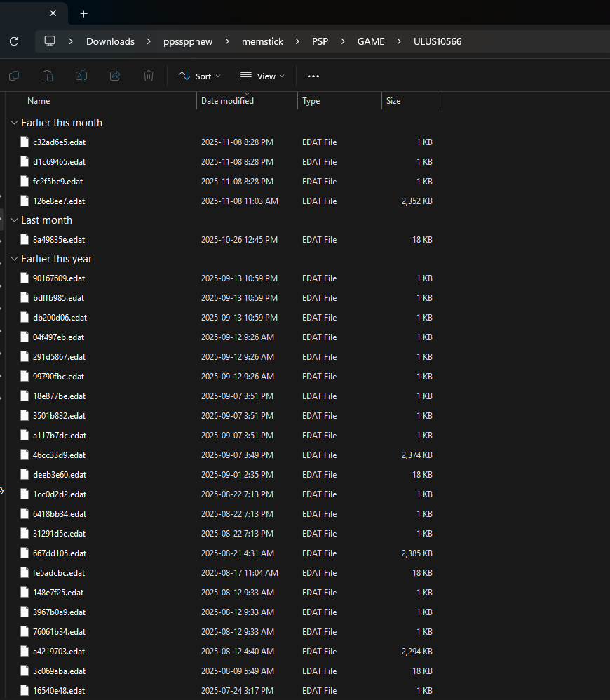The width and height of the screenshot is (610, 700).
Task: Click the Delete trash icon
Action: pyautogui.click(x=149, y=76)
